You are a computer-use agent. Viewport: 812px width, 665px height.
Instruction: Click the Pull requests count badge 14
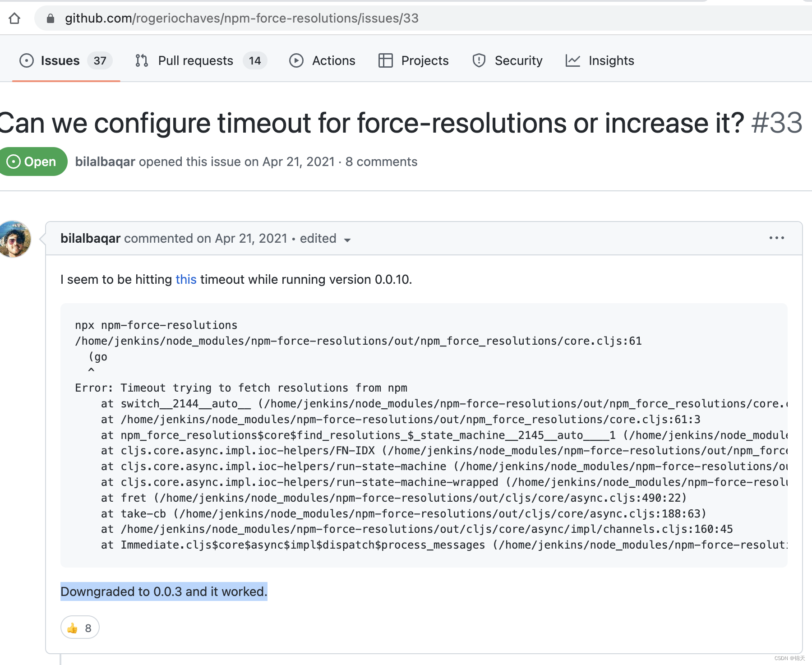(x=255, y=60)
